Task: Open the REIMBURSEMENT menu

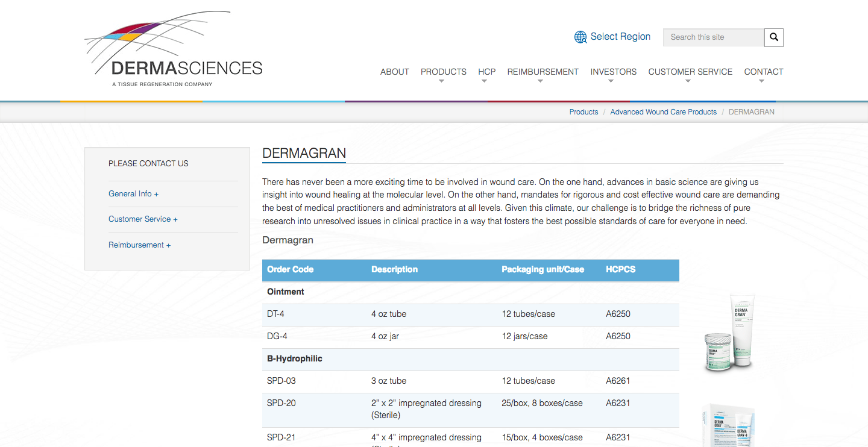Action: point(543,72)
